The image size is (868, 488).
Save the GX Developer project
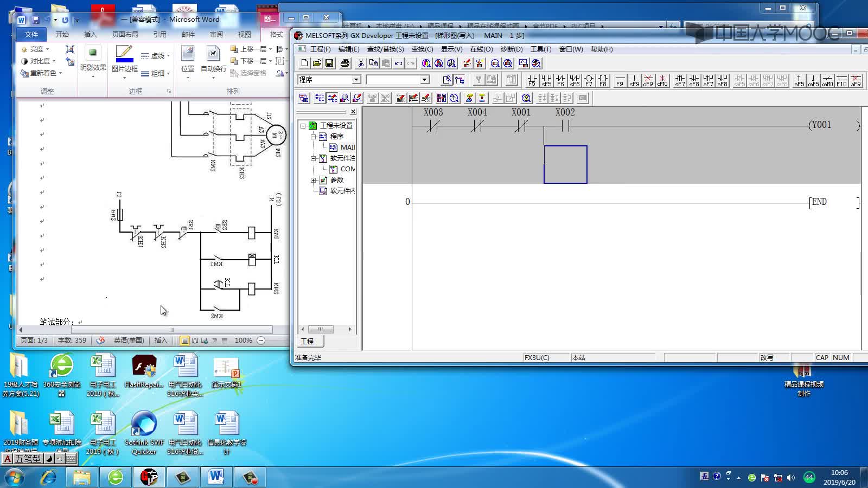329,63
